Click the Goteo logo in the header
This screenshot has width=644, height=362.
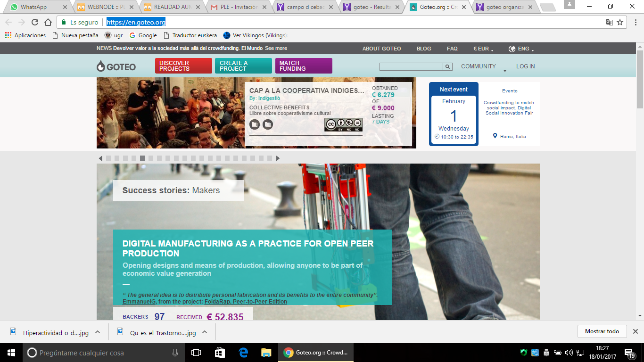click(x=116, y=66)
